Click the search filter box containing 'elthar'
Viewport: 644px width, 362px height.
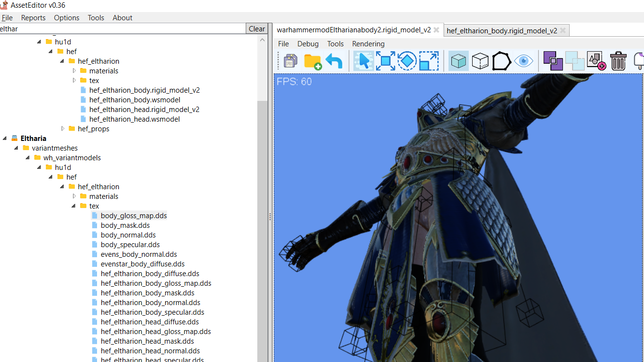click(123, 28)
